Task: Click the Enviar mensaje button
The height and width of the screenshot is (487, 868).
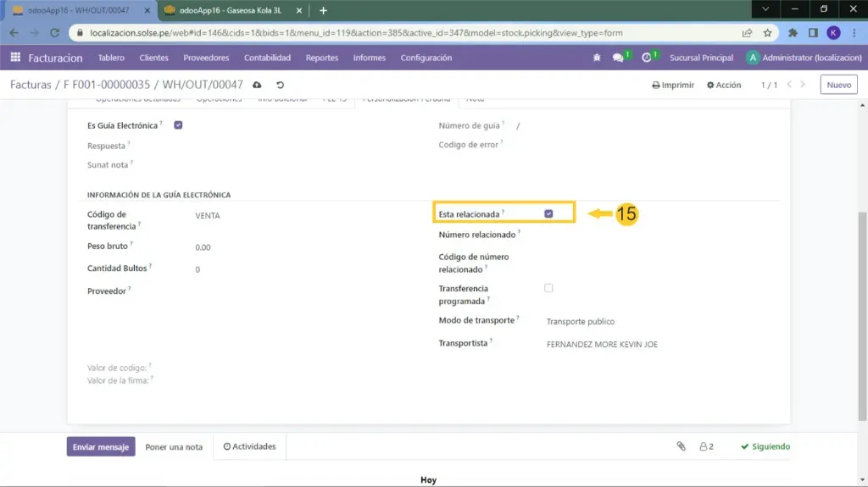Action: pyautogui.click(x=101, y=446)
